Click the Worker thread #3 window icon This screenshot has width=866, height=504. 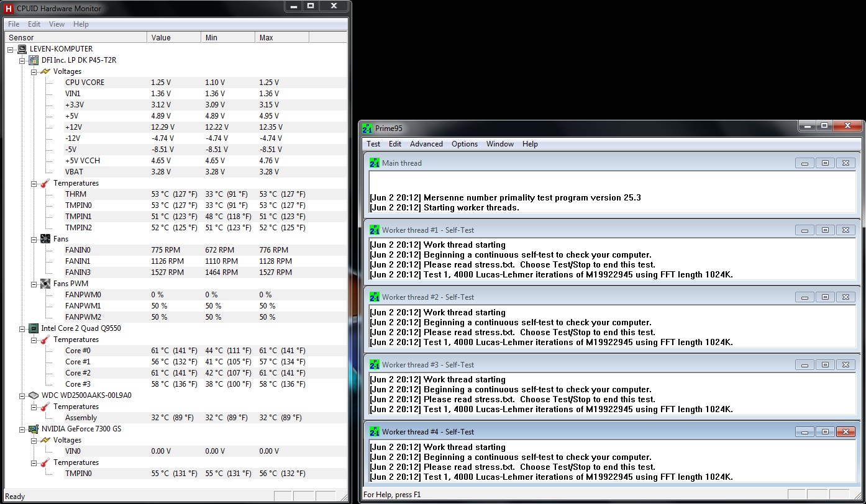point(374,364)
